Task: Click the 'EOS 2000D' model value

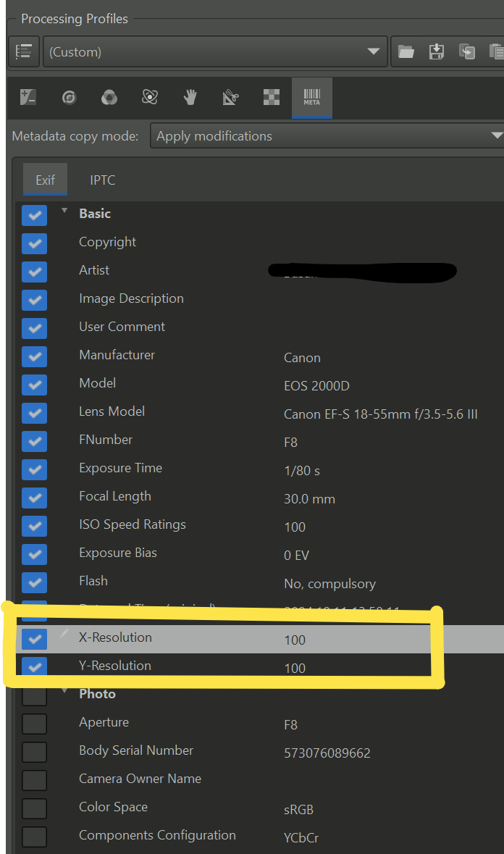Action: (x=316, y=386)
